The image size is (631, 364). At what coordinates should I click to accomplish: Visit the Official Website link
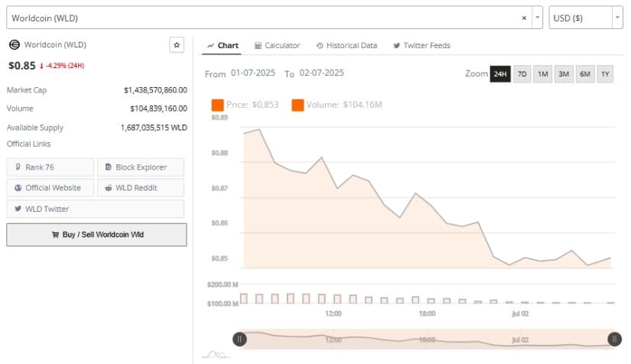(x=50, y=188)
